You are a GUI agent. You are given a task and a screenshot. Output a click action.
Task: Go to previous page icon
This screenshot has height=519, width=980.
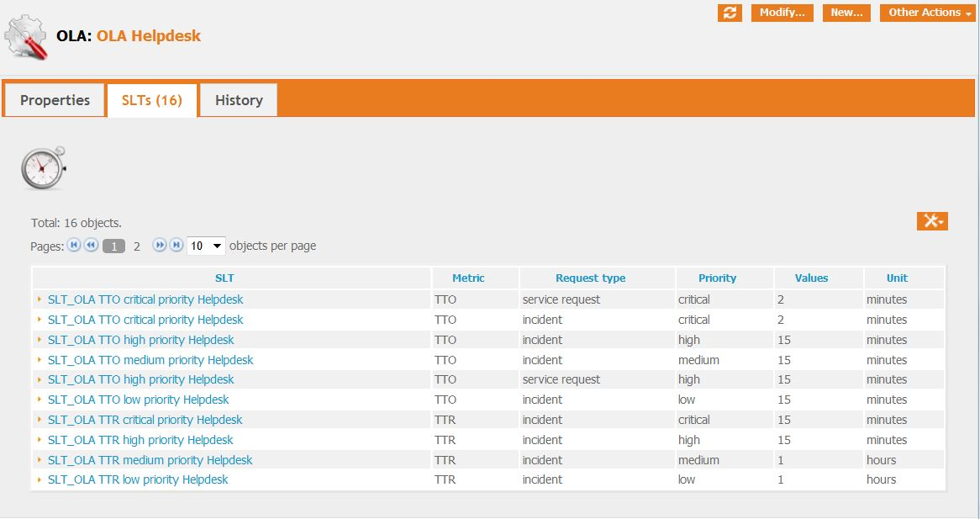click(x=91, y=246)
